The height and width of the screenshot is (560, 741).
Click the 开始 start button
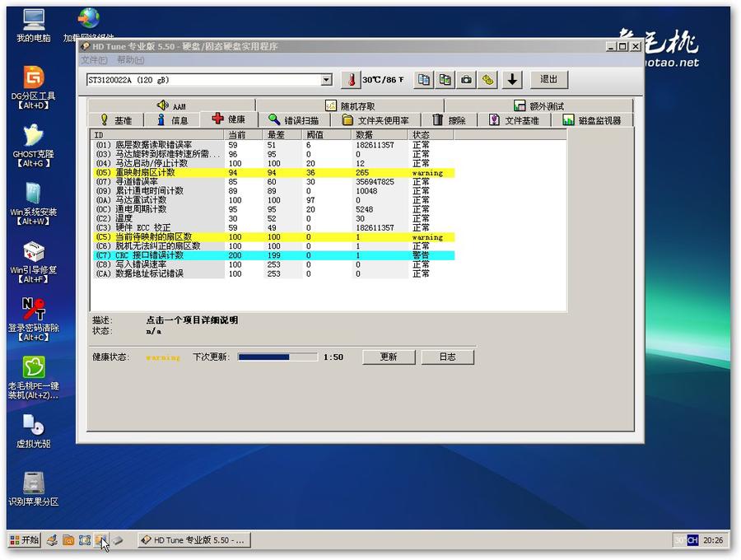24,539
